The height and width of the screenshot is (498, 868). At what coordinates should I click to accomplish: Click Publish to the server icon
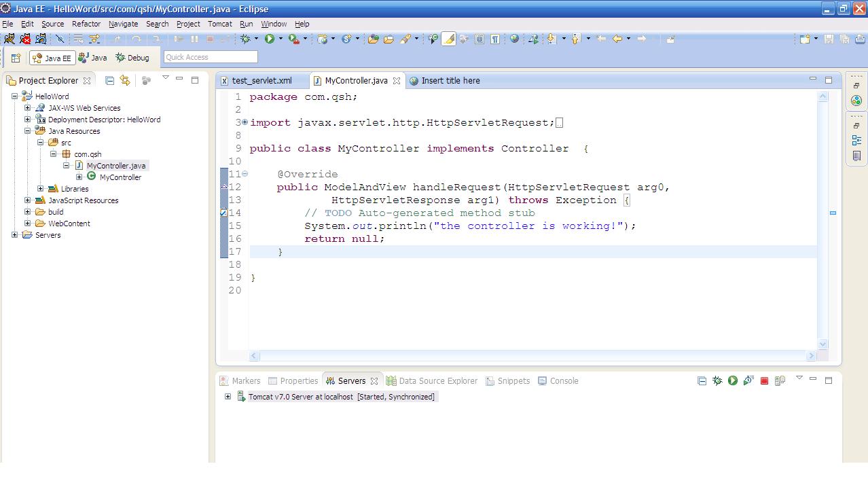(780, 380)
